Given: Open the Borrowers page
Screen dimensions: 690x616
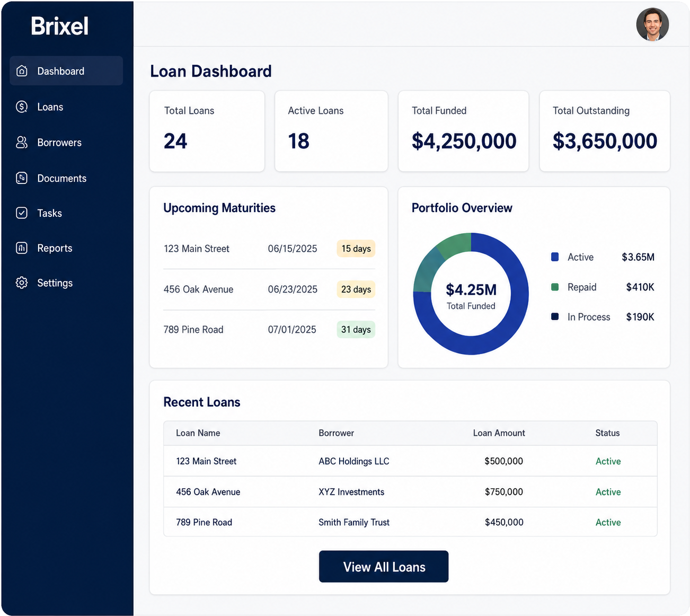Looking at the screenshot, I should pos(59,143).
